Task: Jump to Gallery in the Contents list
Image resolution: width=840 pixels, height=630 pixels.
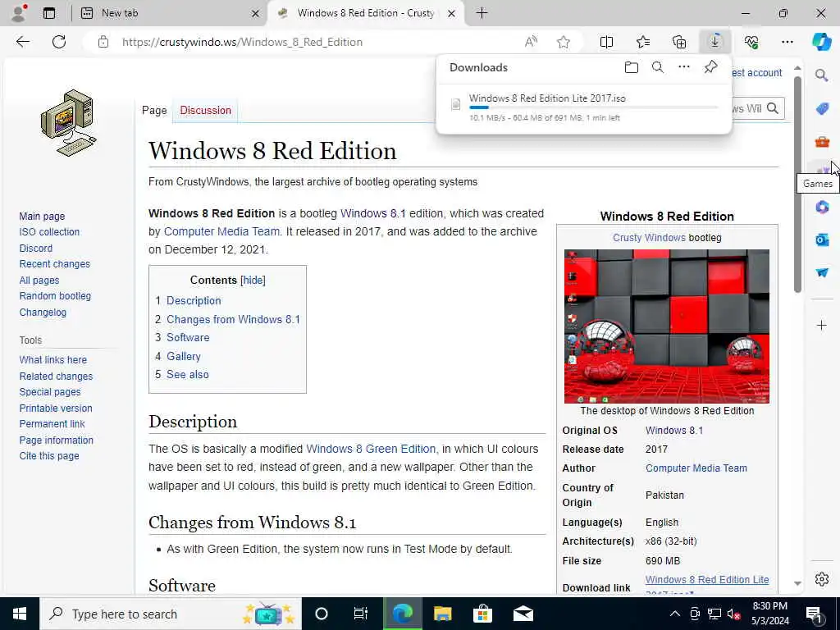Action: [x=183, y=356]
